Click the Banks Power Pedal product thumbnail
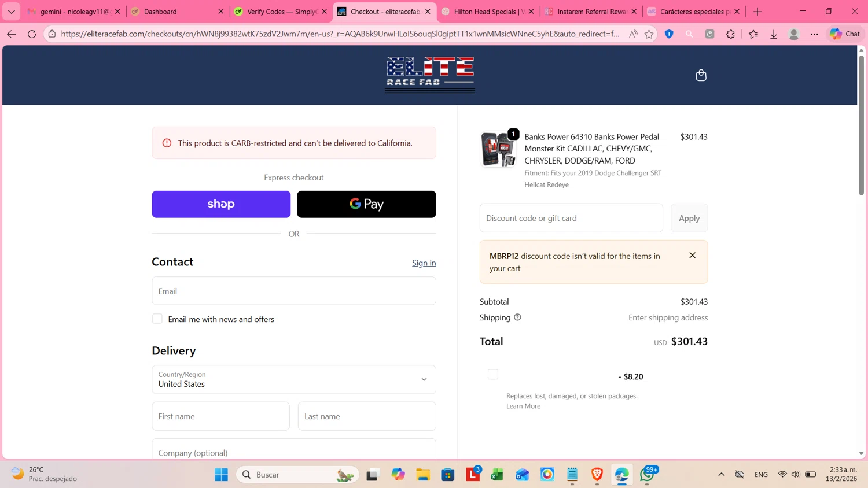The image size is (868, 488). pos(498,149)
